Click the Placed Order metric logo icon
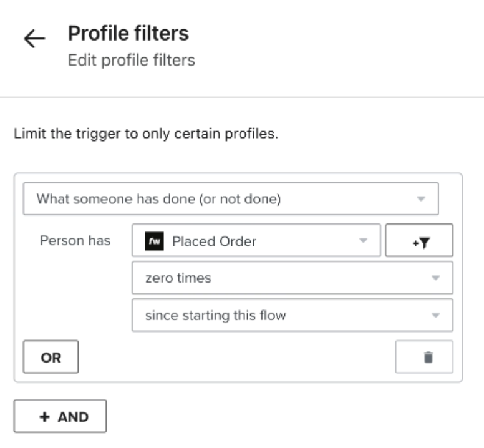The image size is (484, 448). click(x=154, y=241)
